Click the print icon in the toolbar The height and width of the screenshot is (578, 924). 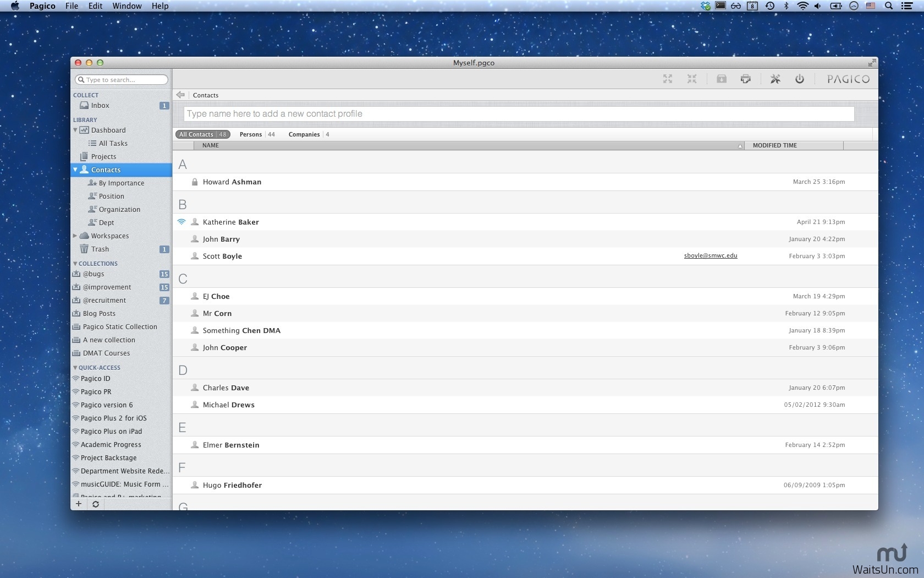click(x=745, y=79)
